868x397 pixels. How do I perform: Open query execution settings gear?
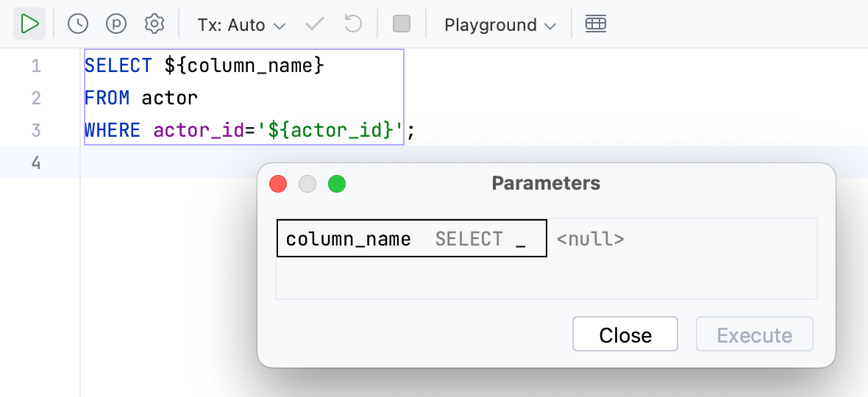point(154,24)
